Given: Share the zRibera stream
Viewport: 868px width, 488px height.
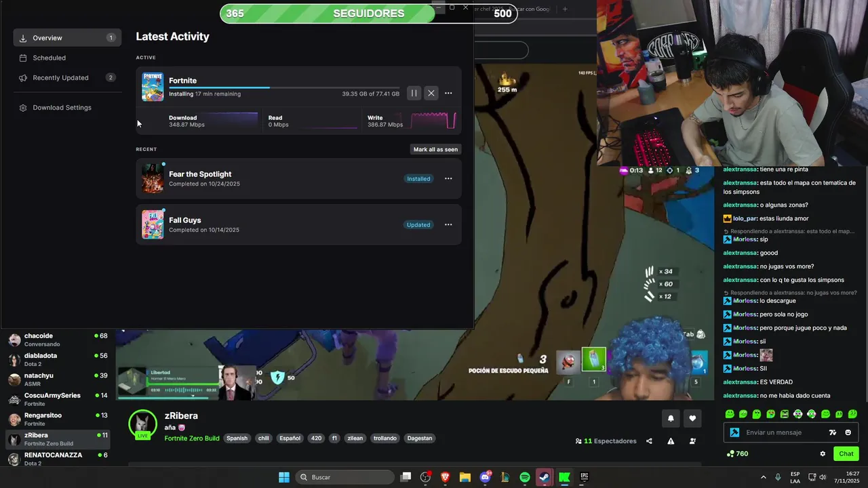Looking at the screenshot, I should 649,441.
